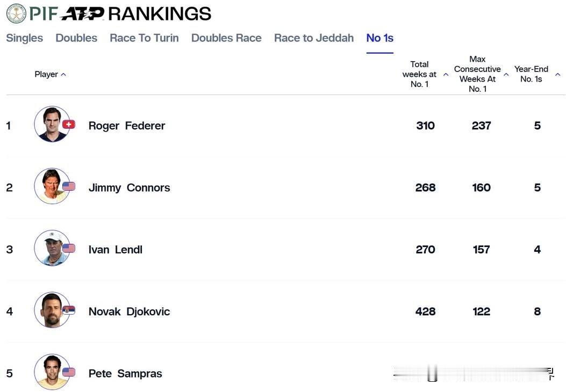Click the Swiss flag beside Federer
The image size is (566, 392).
68,125
